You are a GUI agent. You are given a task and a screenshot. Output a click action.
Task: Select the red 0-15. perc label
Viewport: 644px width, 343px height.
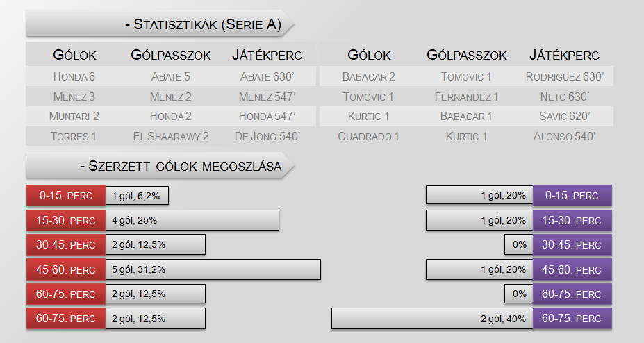tap(66, 196)
